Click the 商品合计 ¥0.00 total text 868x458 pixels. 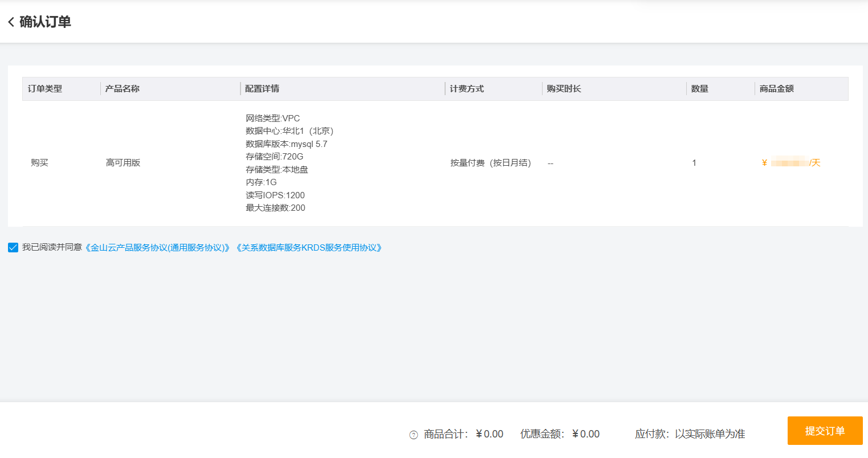[x=463, y=434]
